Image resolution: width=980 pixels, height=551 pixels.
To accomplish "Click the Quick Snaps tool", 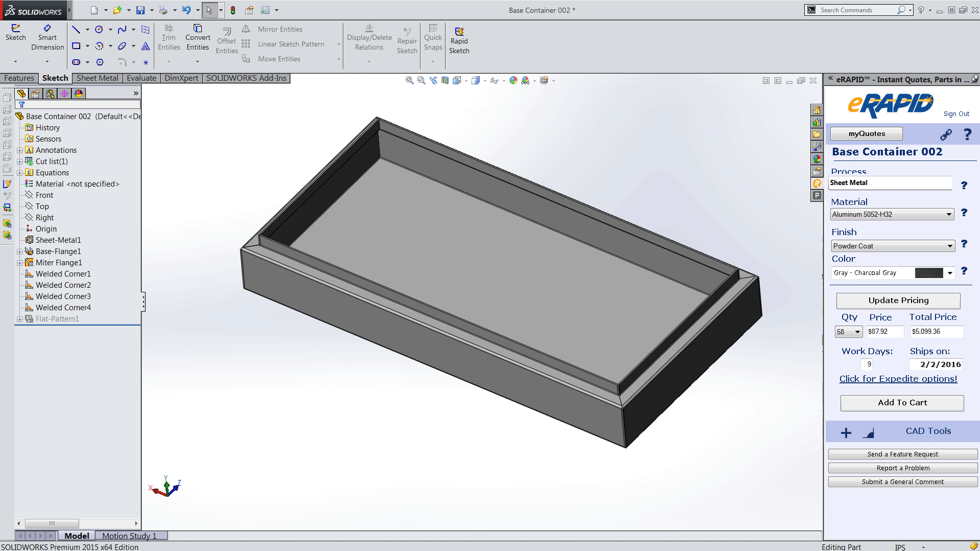I will point(433,37).
